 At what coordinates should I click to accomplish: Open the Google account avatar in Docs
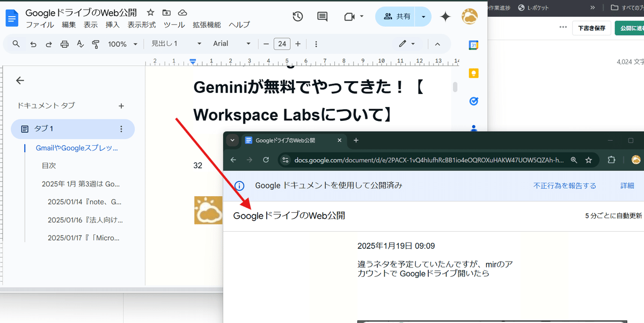point(470,17)
